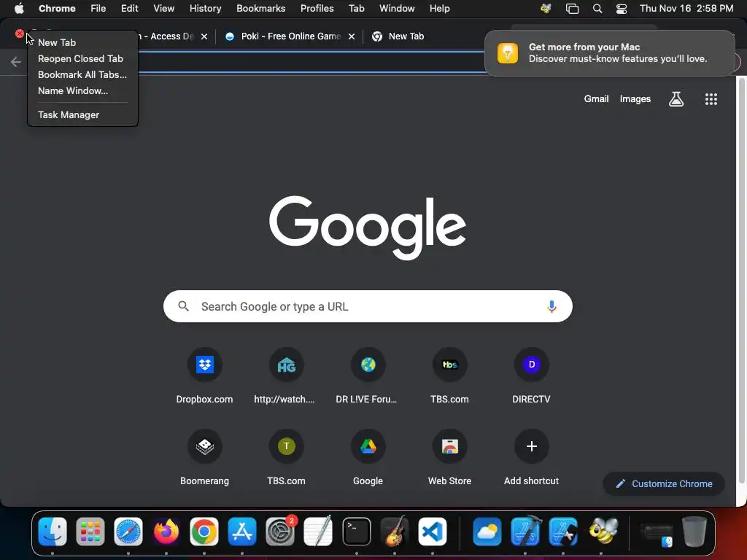Viewport: 747px width, 560px height.
Task: Click the date and time in menu bar
Action: click(x=686, y=9)
